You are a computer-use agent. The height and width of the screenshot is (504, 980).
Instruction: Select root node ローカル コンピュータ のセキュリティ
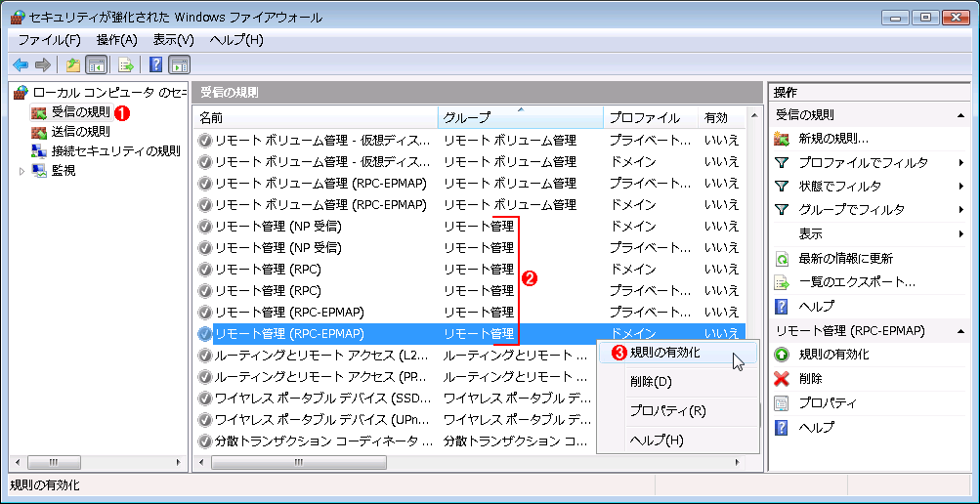tap(109, 93)
